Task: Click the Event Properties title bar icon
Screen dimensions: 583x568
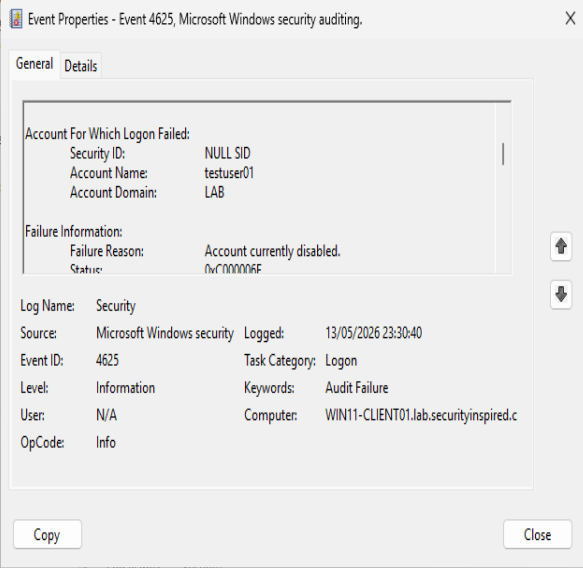Action: point(16,19)
